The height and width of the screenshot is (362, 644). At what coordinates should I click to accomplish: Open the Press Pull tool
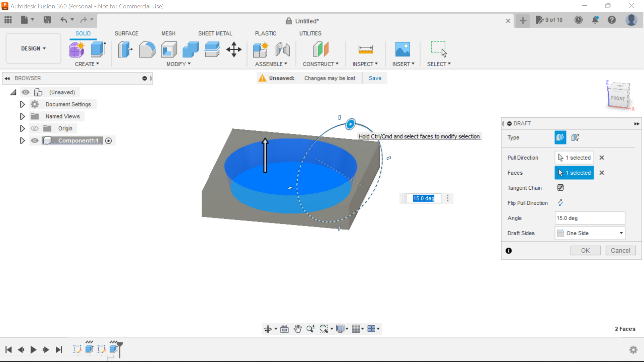(x=125, y=49)
